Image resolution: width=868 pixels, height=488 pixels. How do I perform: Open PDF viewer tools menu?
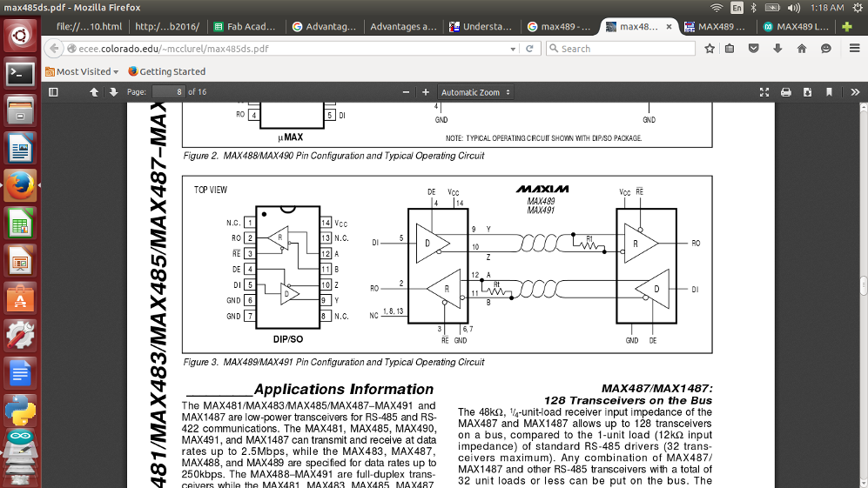855,92
